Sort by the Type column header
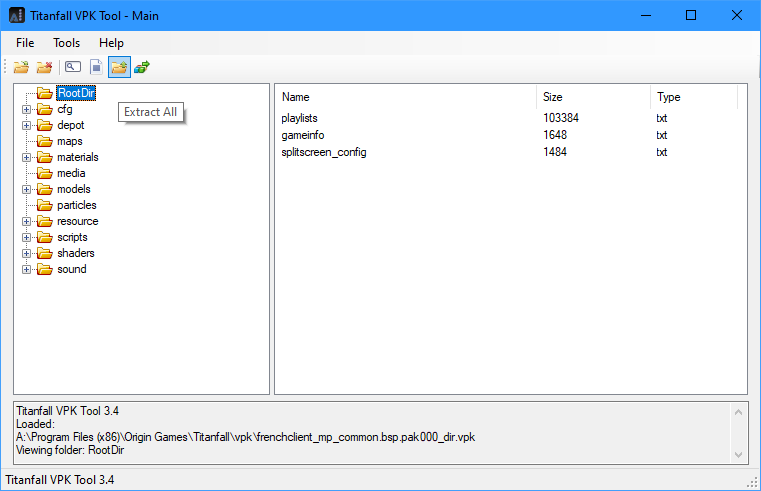This screenshot has width=761, height=491. [x=694, y=97]
